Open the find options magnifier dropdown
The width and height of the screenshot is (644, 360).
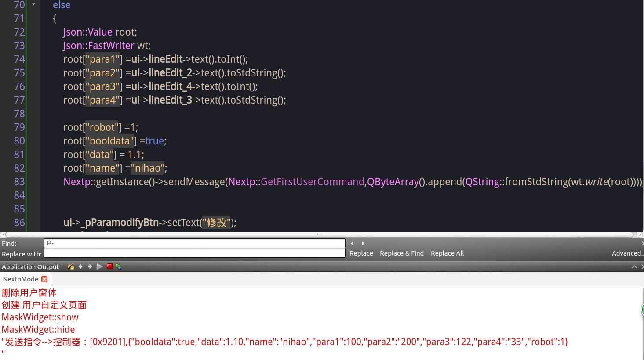tap(50, 243)
